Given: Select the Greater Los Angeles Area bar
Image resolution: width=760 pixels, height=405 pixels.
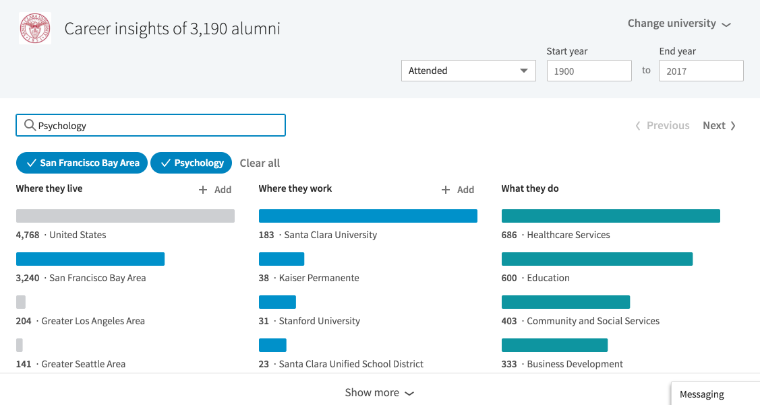Looking at the screenshot, I should tap(21, 302).
